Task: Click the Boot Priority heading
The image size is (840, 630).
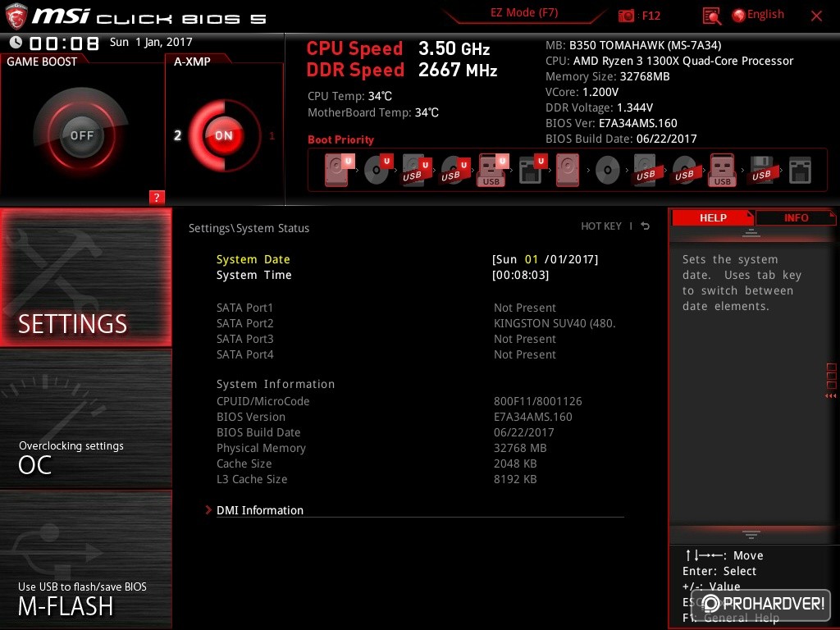Action: click(x=340, y=139)
